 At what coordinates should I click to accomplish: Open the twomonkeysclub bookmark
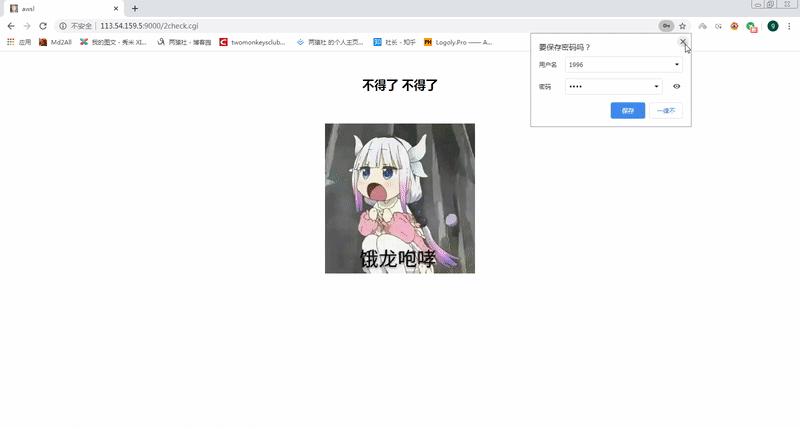[x=252, y=42]
